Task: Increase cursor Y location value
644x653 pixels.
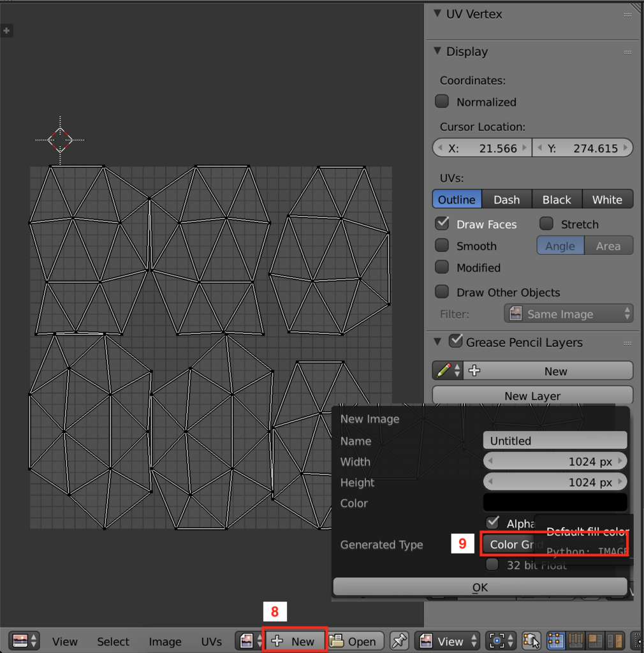Action: (626, 148)
